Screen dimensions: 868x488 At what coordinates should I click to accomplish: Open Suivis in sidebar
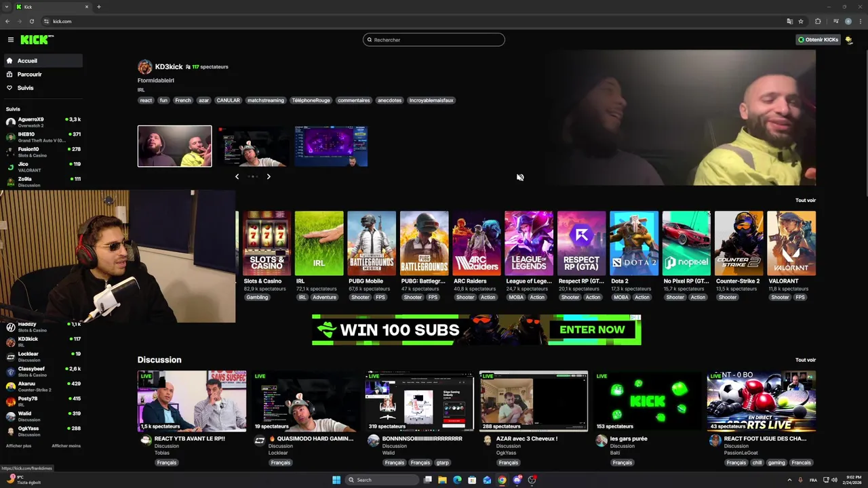point(42,88)
